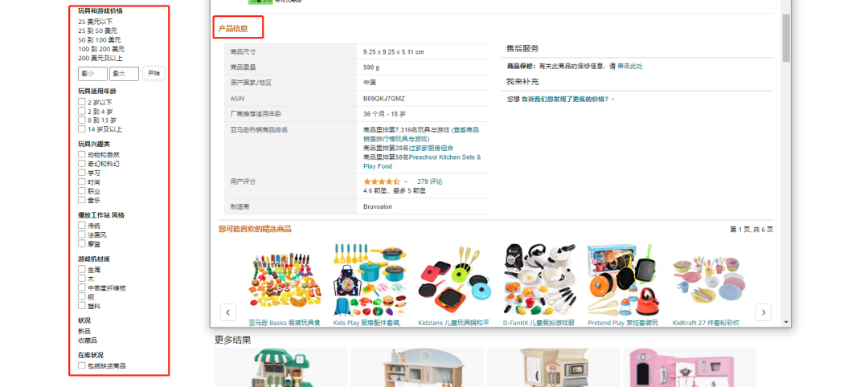This screenshot has width=868, height=387.
Task: Check the '包括缺货商品' availability filter
Action: (x=82, y=365)
